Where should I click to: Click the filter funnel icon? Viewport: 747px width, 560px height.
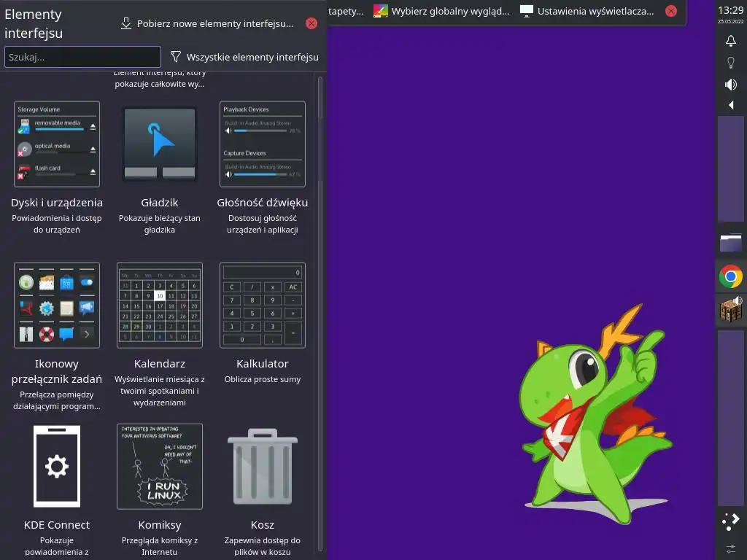176,57
